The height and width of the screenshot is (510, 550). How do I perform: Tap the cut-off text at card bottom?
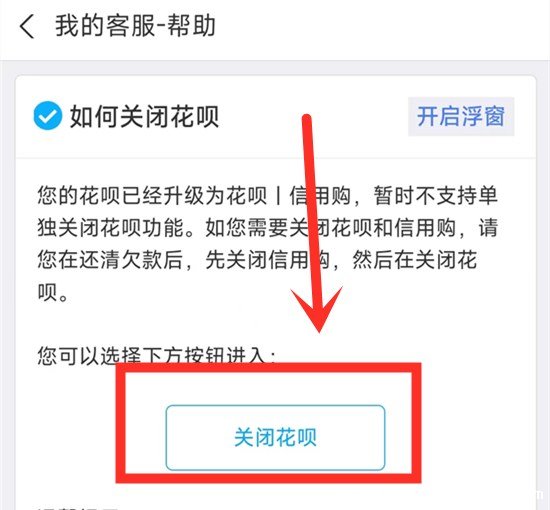click(77, 508)
